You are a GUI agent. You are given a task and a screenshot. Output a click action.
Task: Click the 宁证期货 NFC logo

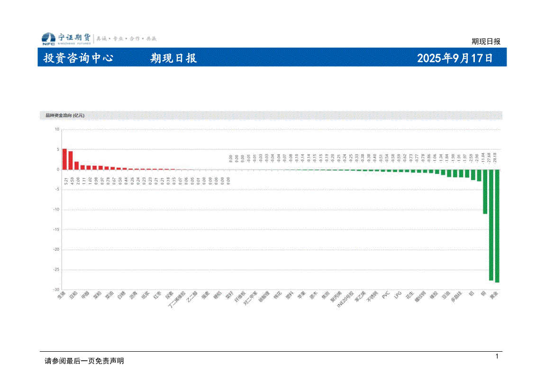(66, 39)
